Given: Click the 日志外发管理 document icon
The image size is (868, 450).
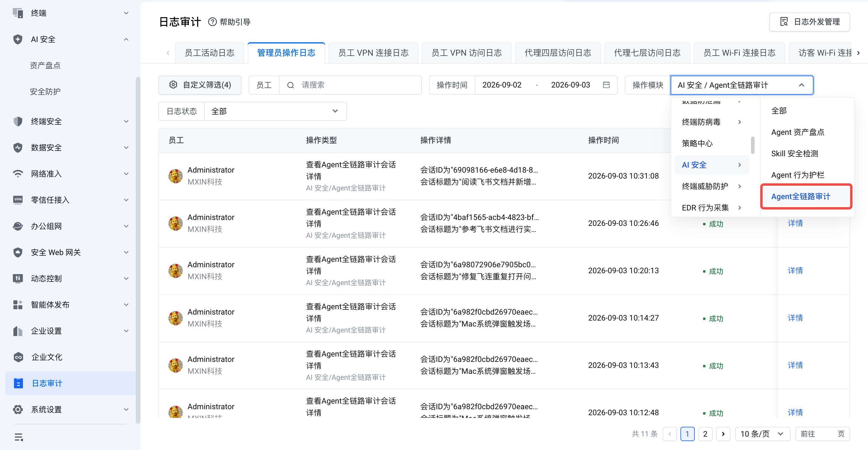Looking at the screenshot, I should pyautogui.click(x=784, y=22).
